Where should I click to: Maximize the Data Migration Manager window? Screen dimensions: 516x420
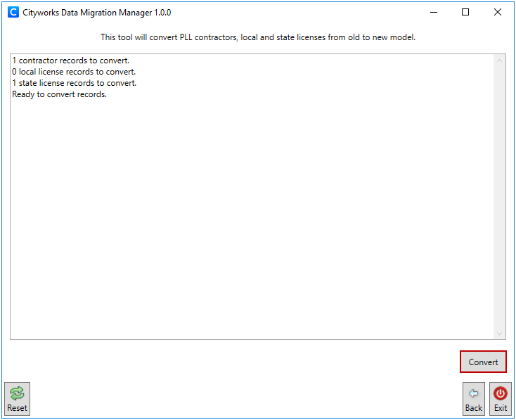pyautogui.click(x=465, y=12)
